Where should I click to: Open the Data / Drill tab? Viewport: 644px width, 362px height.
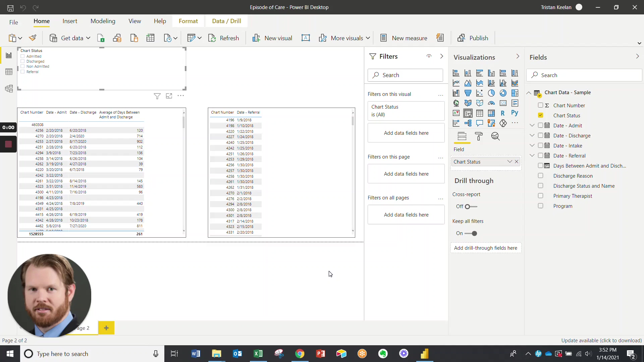(226, 21)
